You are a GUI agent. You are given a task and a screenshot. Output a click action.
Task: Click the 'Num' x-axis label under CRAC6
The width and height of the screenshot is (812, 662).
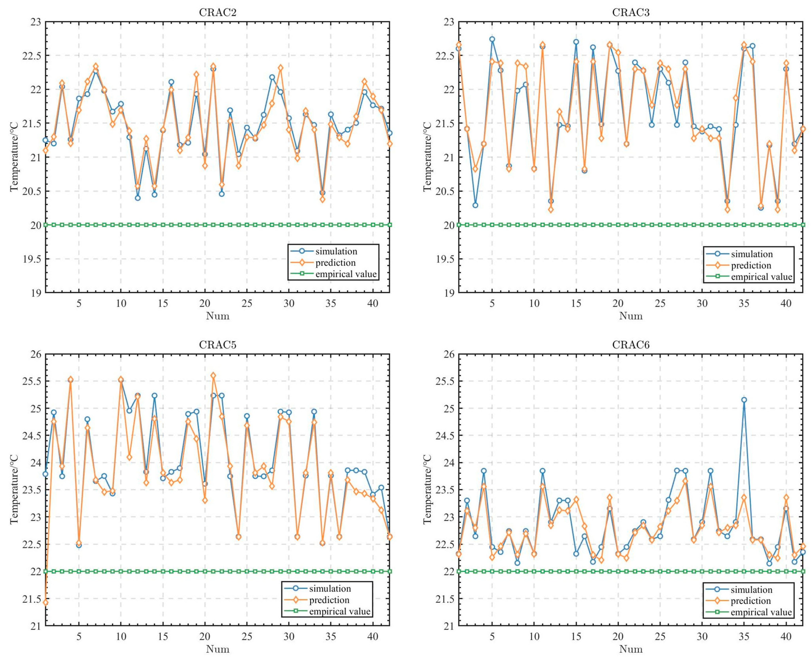631,649
